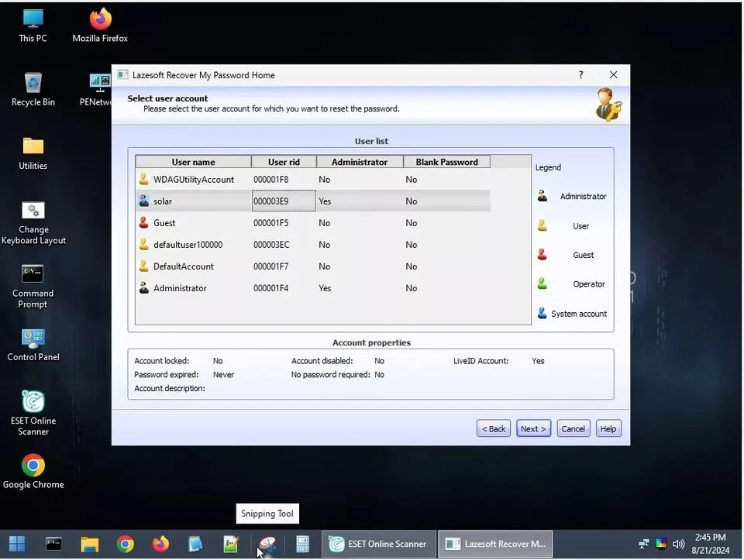Click the user figure icon in the wizard header

click(608, 105)
